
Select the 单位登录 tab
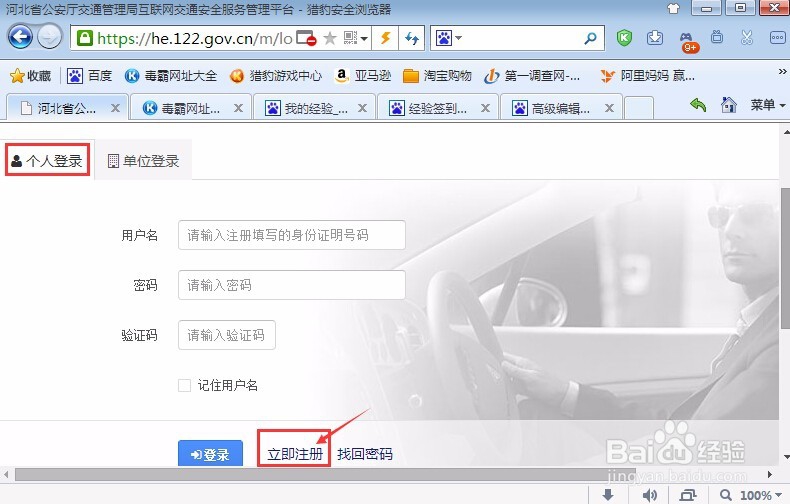coord(144,161)
